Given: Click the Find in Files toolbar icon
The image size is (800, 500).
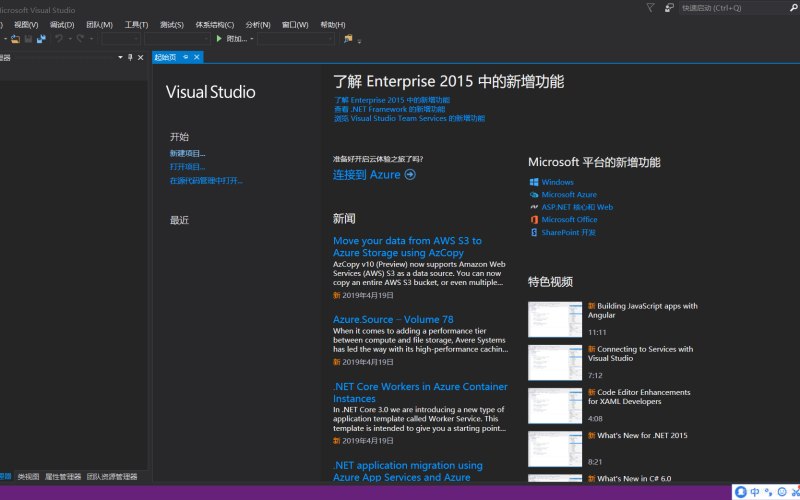Looking at the screenshot, I should coord(348,39).
